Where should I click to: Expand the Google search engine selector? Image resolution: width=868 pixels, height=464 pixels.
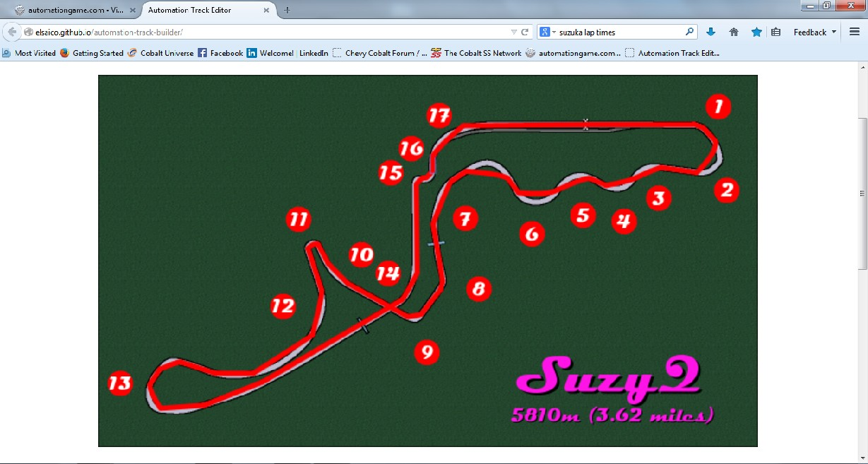548,32
